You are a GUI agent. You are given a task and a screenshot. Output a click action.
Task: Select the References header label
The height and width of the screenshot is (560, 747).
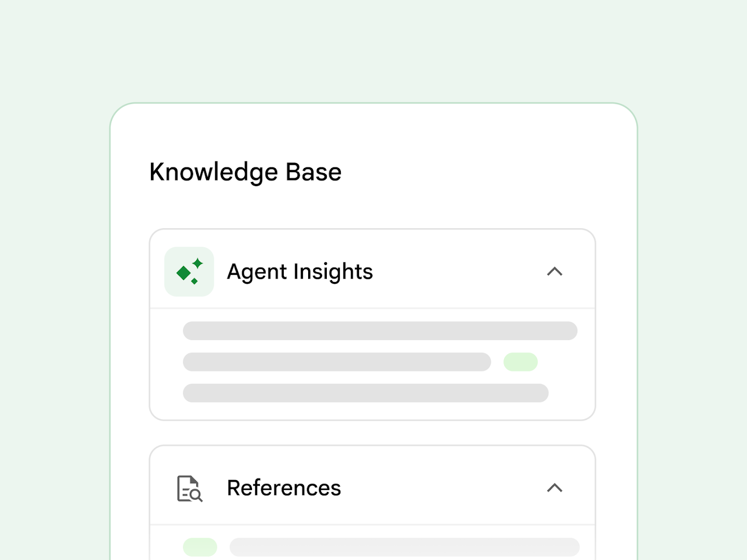pyautogui.click(x=284, y=488)
